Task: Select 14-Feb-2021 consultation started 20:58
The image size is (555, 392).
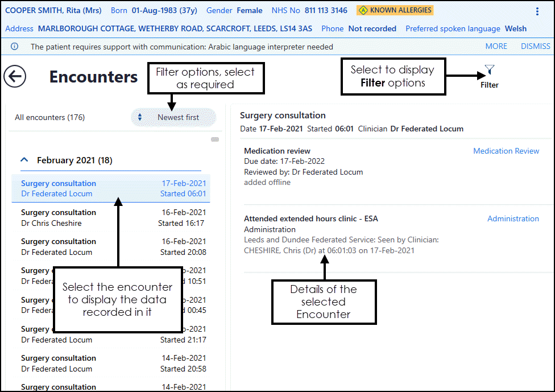Action: [x=111, y=363]
